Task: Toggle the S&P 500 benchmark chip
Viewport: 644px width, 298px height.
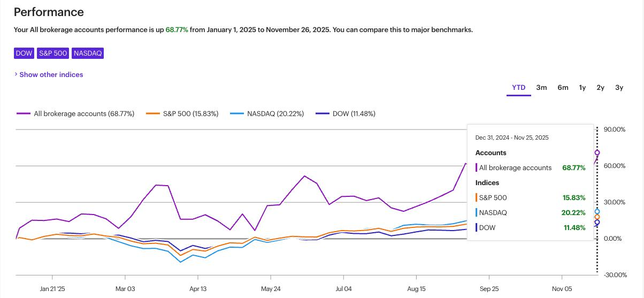Action: (53, 53)
